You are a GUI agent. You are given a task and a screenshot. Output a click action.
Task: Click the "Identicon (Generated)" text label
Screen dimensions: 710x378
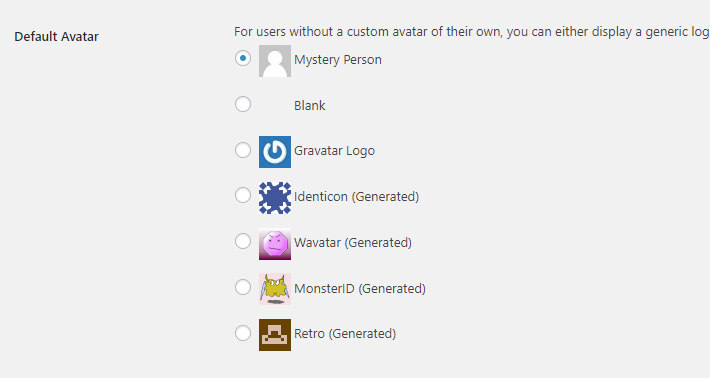point(357,197)
